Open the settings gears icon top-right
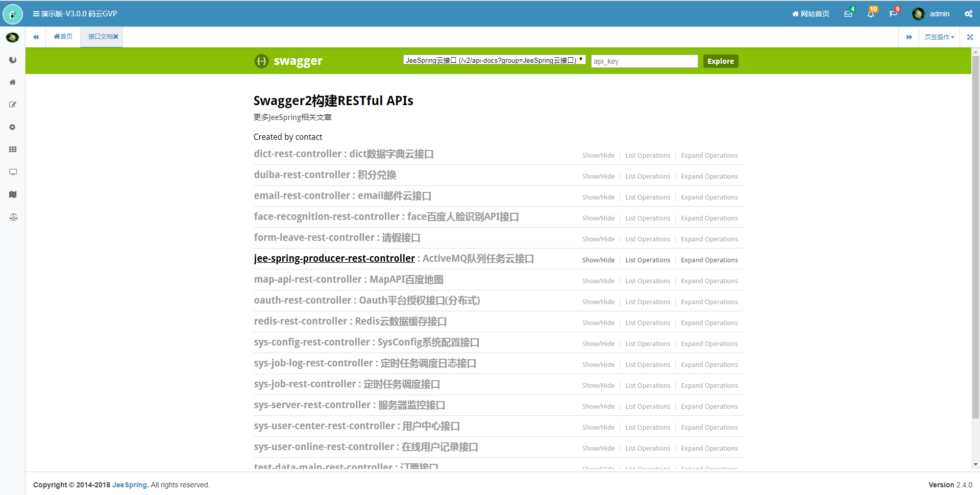Screen dimensions: 980x495 click(968, 14)
